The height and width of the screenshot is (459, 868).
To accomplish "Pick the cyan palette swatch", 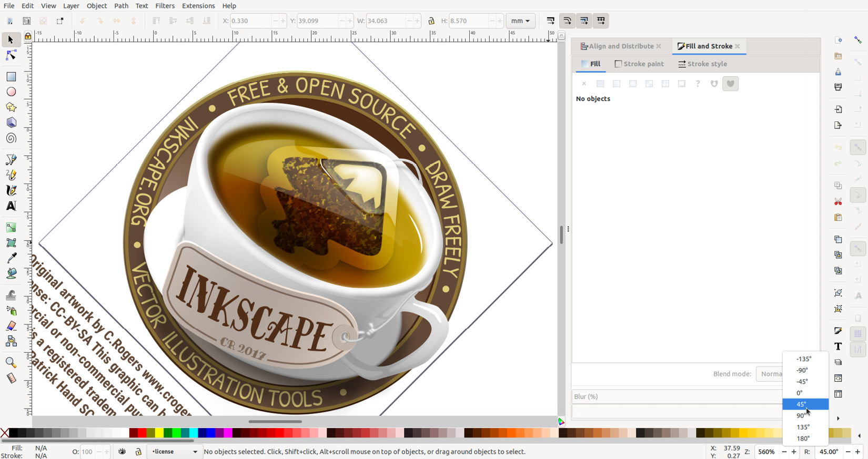I will [x=194, y=433].
